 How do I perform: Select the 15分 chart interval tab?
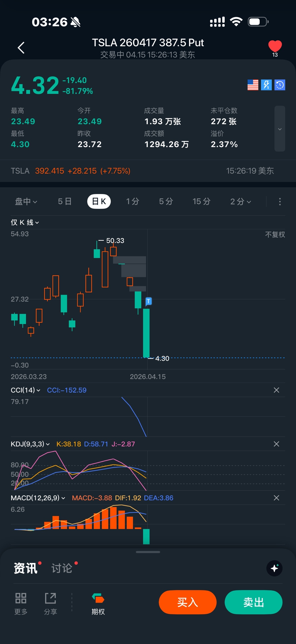coord(201,201)
